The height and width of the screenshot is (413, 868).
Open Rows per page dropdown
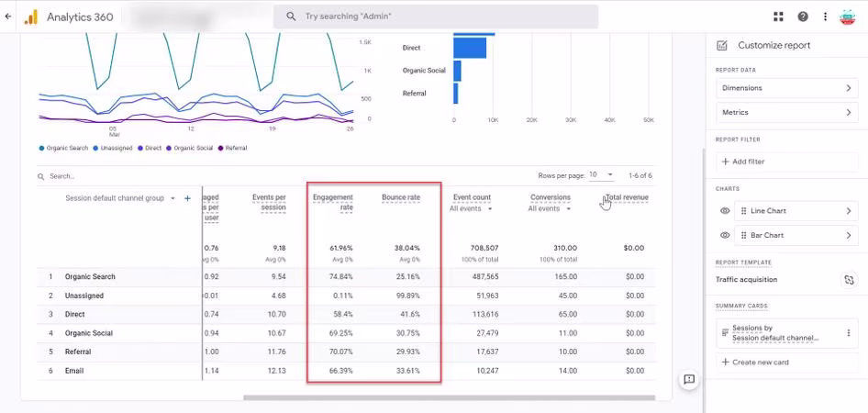[601, 175]
